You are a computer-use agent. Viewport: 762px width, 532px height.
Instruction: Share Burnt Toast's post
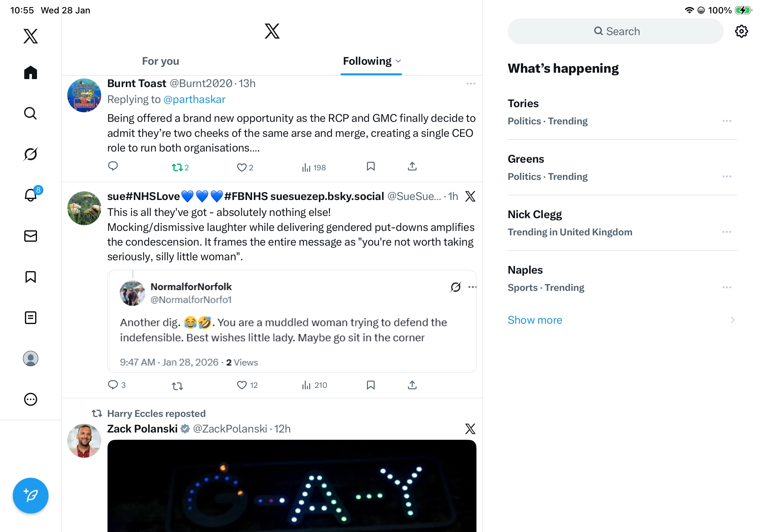pos(412,166)
